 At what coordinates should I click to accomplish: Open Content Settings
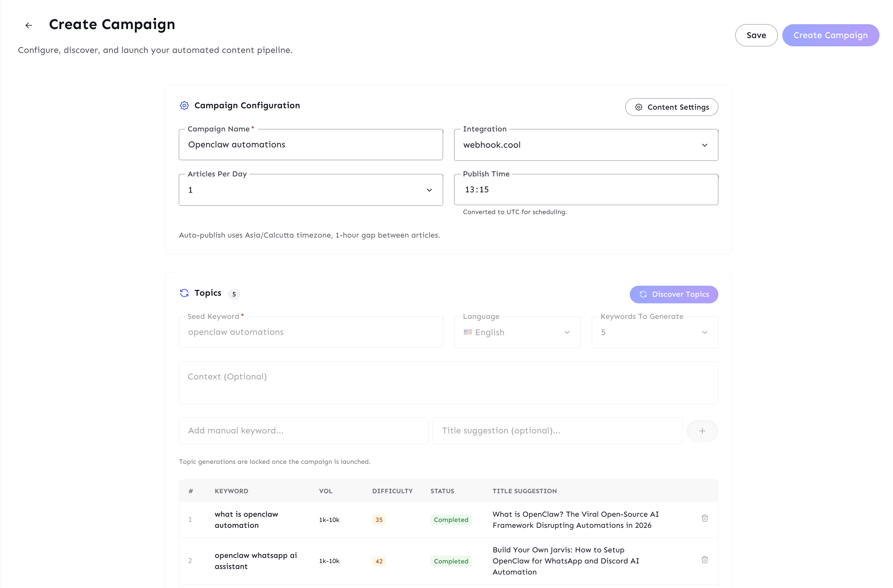671,107
